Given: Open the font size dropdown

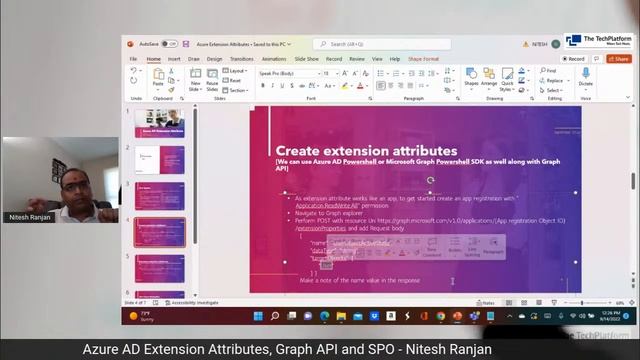Looking at the screenshot, I should (x=337, y=73).
